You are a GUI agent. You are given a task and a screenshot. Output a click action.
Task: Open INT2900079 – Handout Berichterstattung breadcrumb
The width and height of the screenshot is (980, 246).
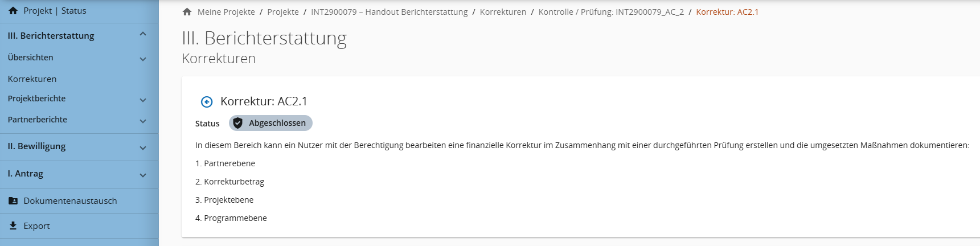pyautogui.click(x=389, y=12)
